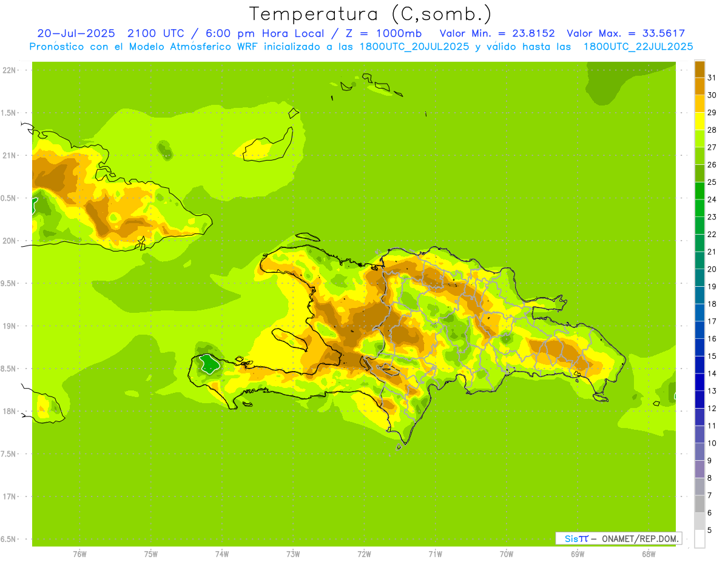The width and height of the screenshot is (728, 562).
Task: Click the 22N latitude axis label
Action: click(8, 70)
